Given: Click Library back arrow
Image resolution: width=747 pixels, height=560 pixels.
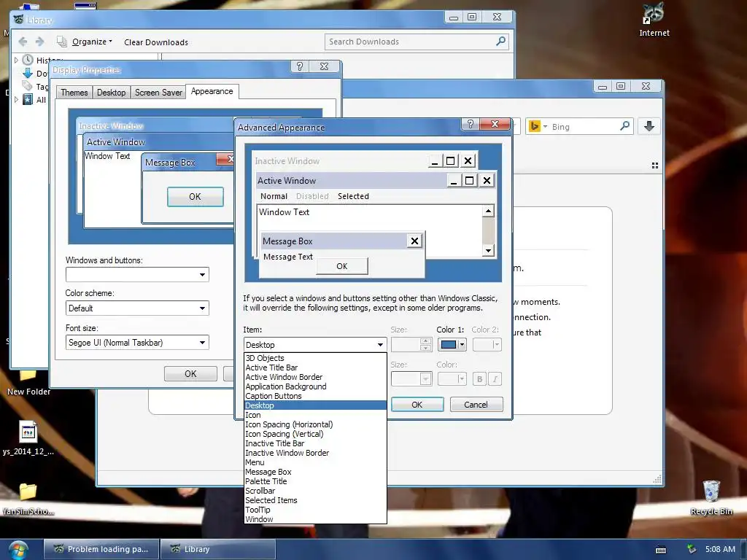Looking at the screenshot, I should (23, 42).
